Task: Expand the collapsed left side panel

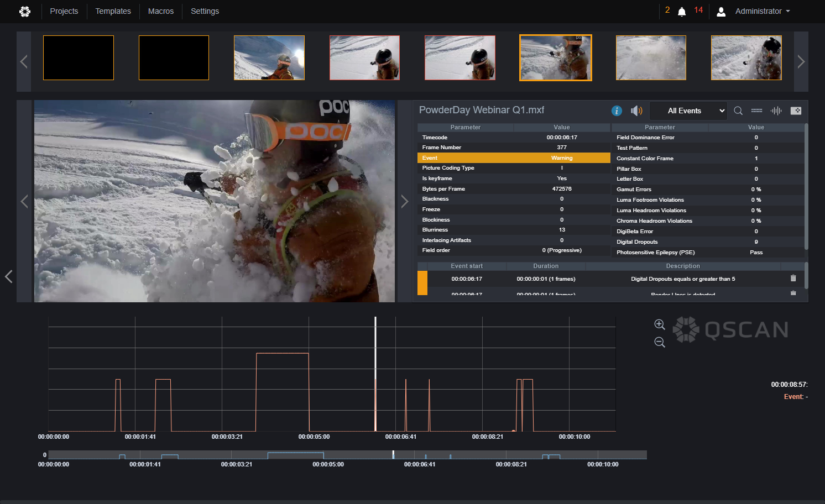Action: click(8, 276)
